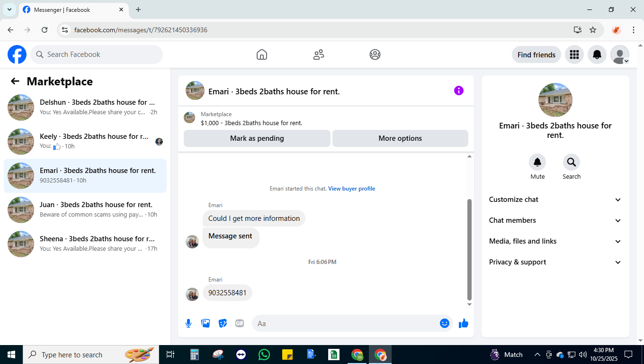
Task: Open Chrome three-dot menu
Action: (x=634, y=30)
